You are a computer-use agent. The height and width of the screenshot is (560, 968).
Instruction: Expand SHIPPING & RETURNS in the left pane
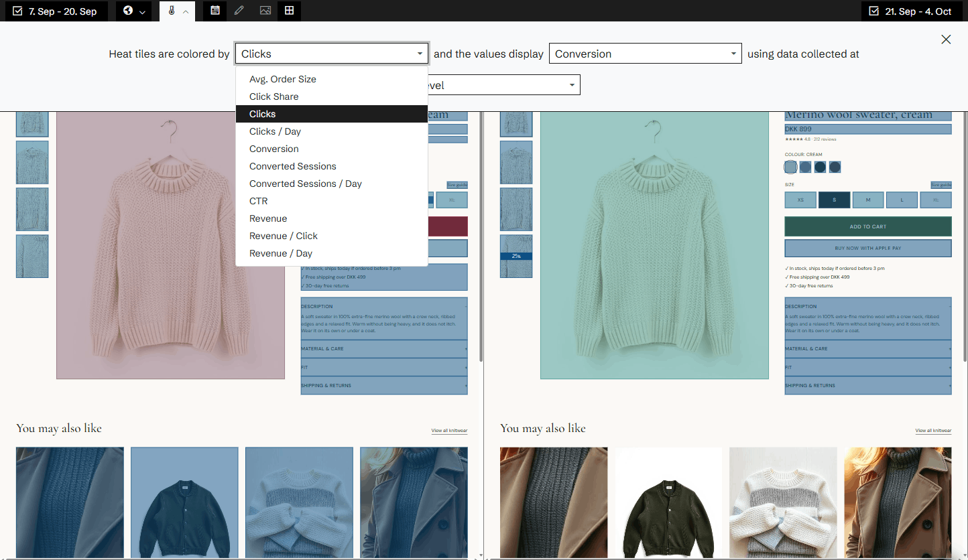(x=384, y=385)
